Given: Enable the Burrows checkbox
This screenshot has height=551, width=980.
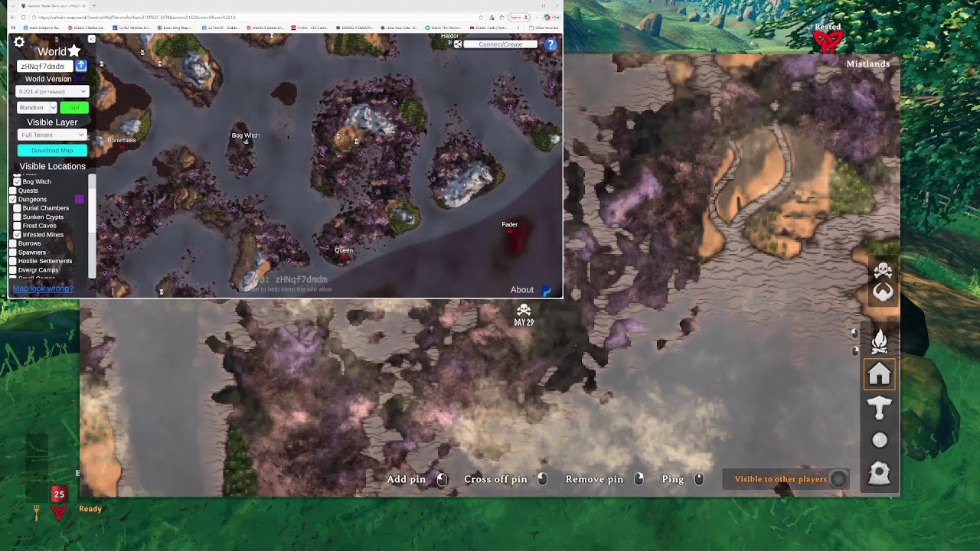Looking at the screenshot, I should [12, 243].
